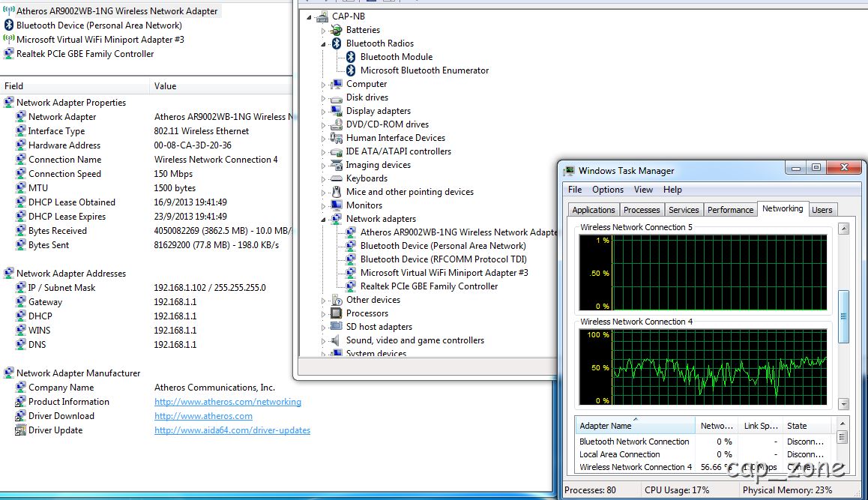Screen dimensions: 868x500
Task: Click the Link Sp... column header
Action: 761,425
